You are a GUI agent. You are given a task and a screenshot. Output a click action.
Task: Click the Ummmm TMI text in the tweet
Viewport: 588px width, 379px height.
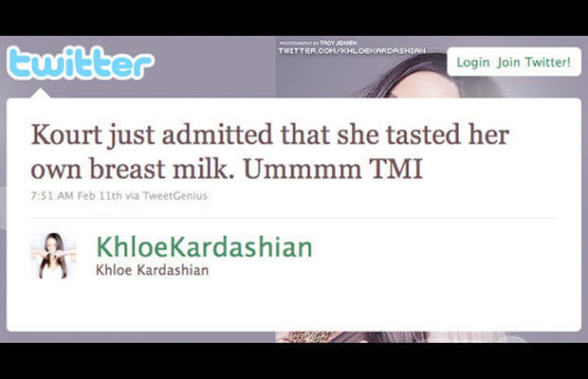click(333, 169)
